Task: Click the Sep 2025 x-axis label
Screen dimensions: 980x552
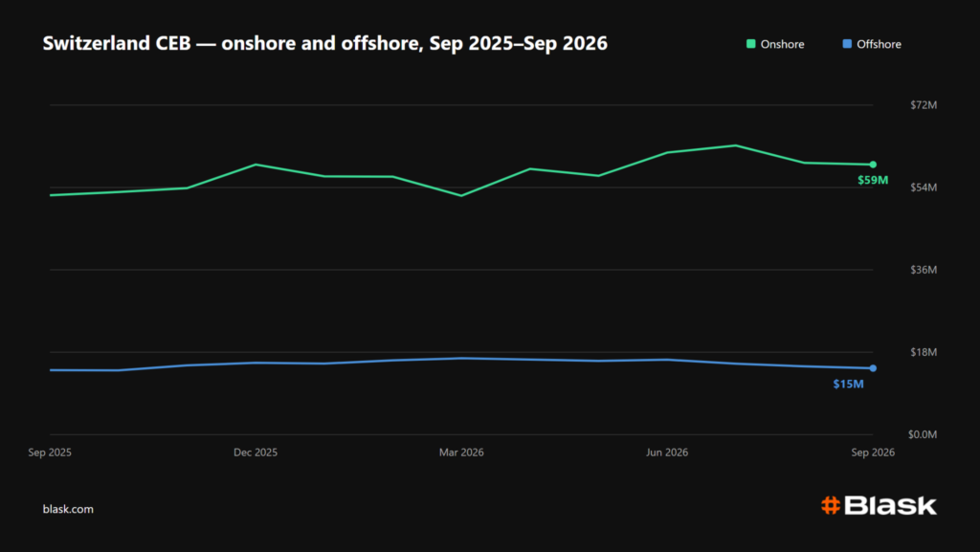Action: (50, 453)
